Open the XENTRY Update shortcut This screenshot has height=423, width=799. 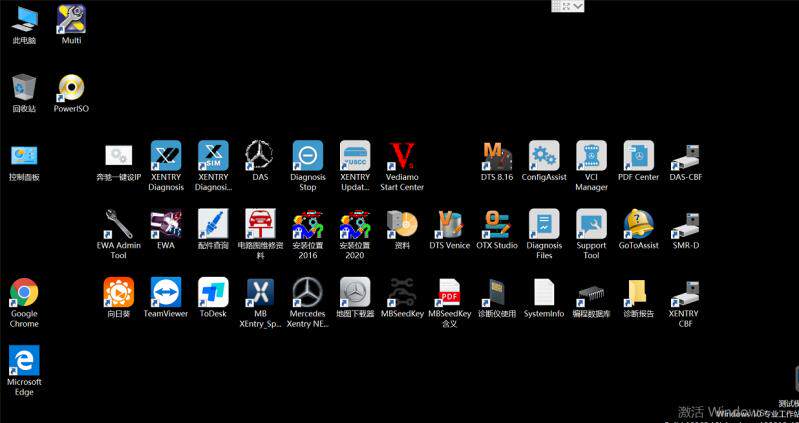[355, 155]
